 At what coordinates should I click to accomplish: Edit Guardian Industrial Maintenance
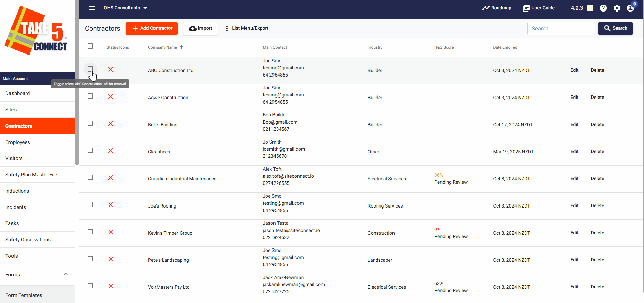tap(574, 178)
